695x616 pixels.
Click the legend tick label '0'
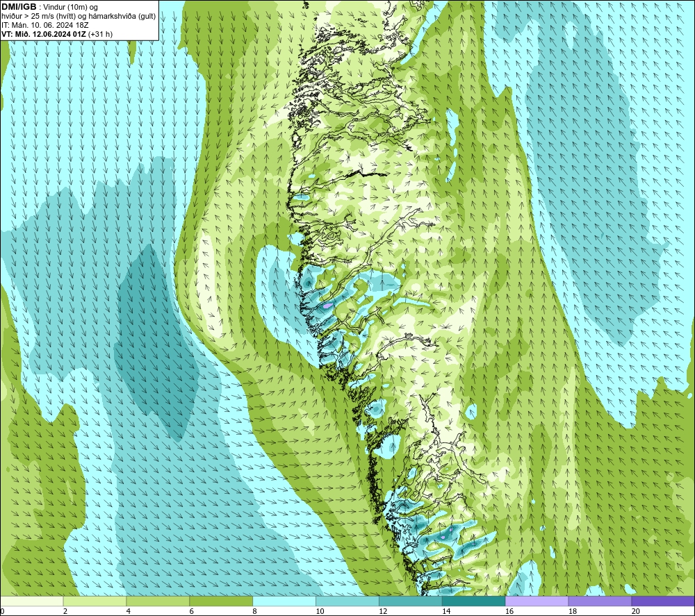3,611
